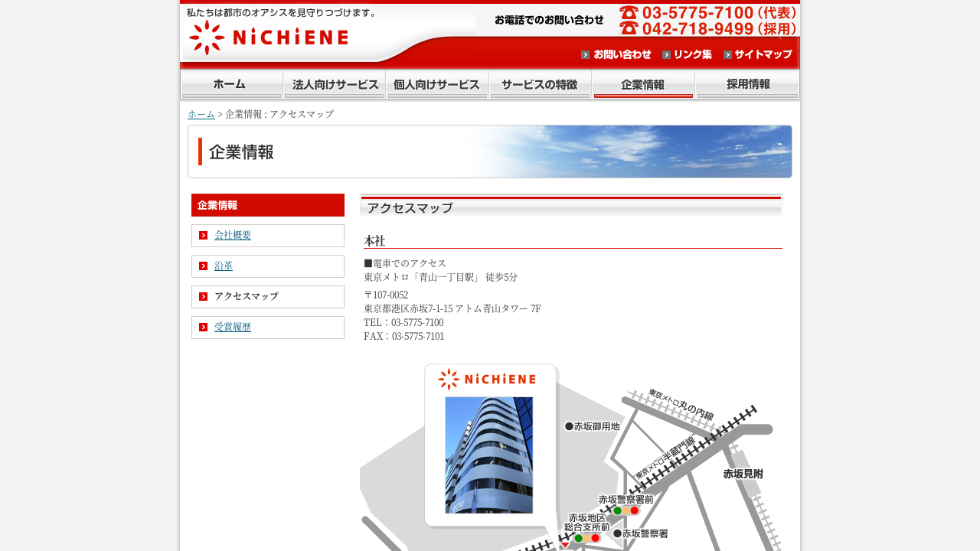Click the アクセスマップ content heading
Image resolution: width=980 pixels, height=551 pixels.
tap(570, 207)
